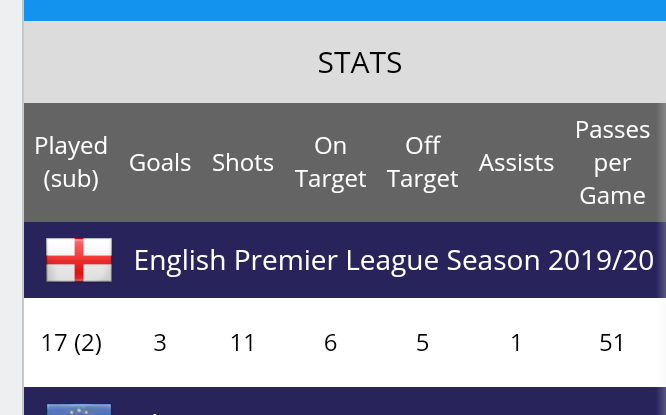The width and height of the screenshot is (666, 415).
Task: Select the passes per game value 51
Action: (612, 343)
